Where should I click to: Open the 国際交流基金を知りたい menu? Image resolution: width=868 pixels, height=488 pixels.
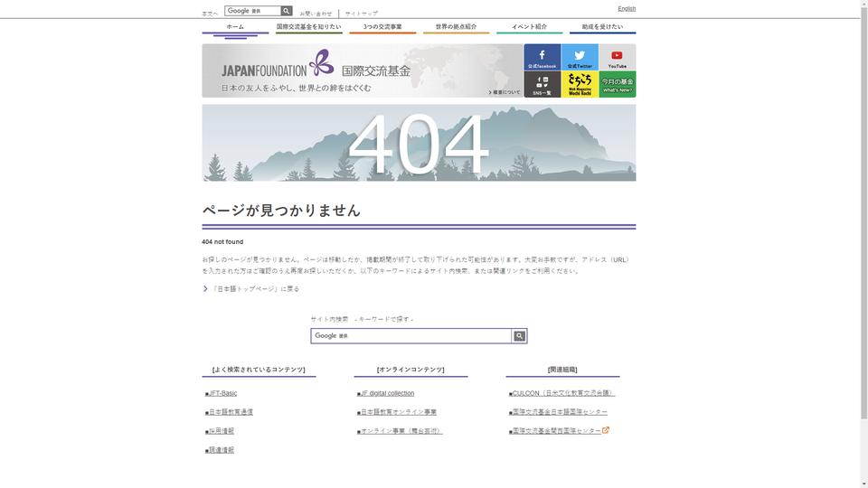click(x=309, y=27)
